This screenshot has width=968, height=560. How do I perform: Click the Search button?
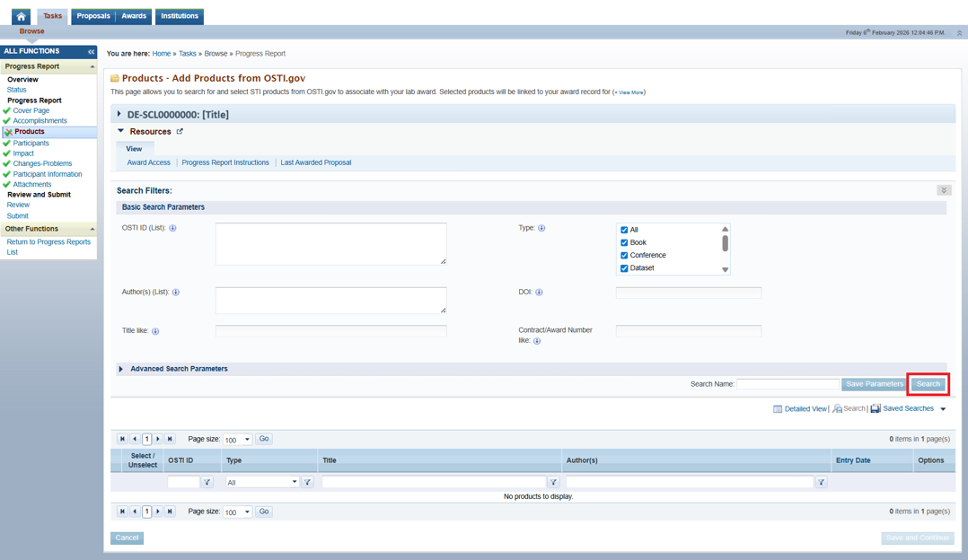coord(928,384)
